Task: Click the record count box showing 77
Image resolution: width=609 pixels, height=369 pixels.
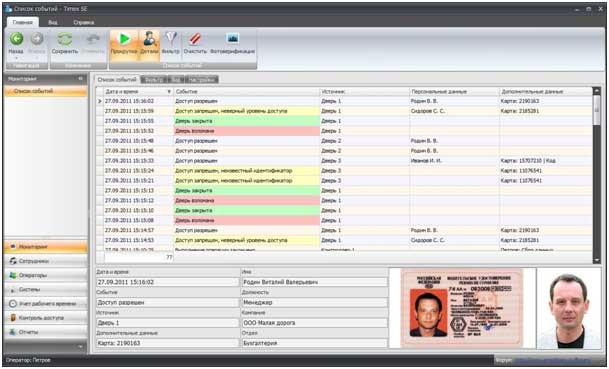Action: tap(139, 257)
